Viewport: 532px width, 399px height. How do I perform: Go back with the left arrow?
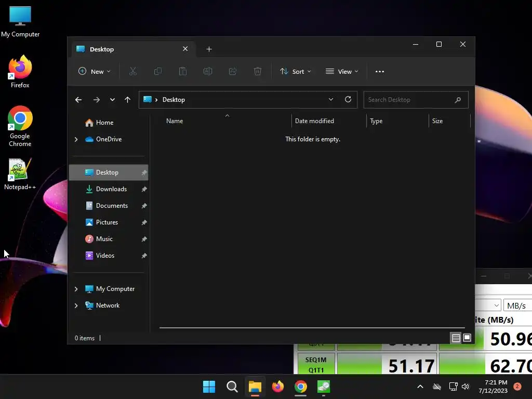78,100
